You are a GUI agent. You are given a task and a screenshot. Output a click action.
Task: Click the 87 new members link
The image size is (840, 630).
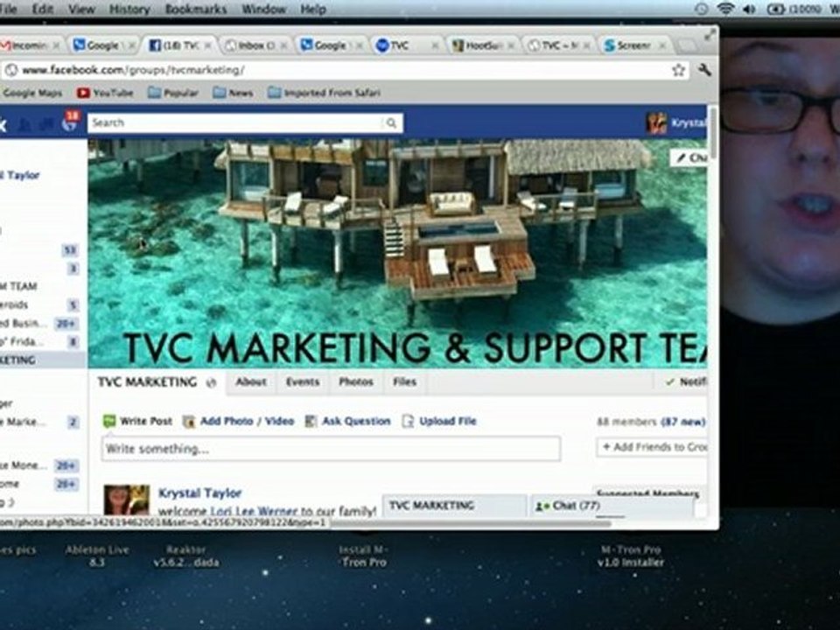[x=683, y=422]
